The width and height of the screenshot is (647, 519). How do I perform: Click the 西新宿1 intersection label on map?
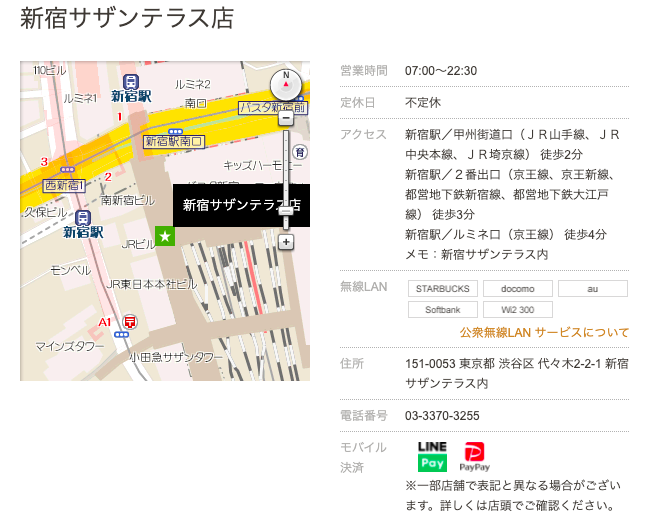65,185
